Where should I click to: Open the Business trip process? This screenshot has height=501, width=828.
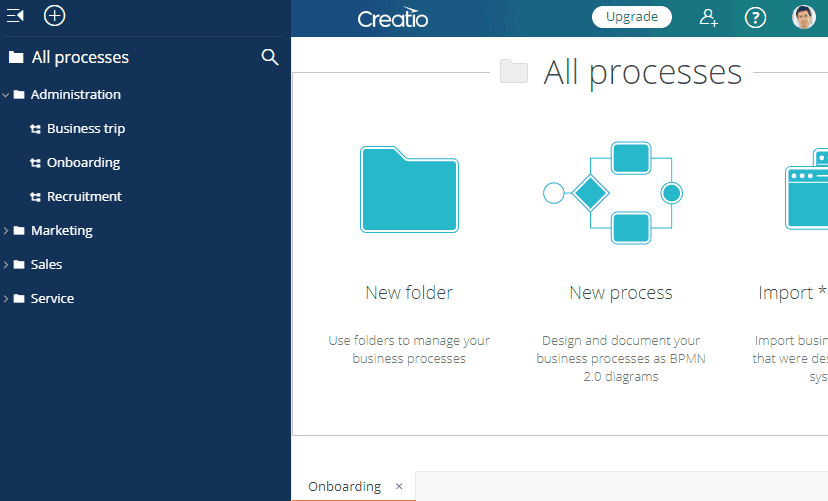[86, 128]
